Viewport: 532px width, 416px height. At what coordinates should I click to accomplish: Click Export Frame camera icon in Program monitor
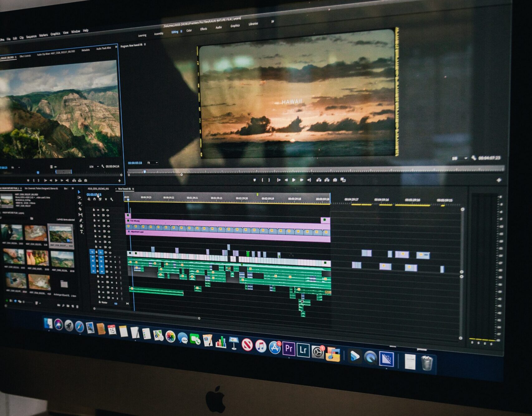coord(335,180)
